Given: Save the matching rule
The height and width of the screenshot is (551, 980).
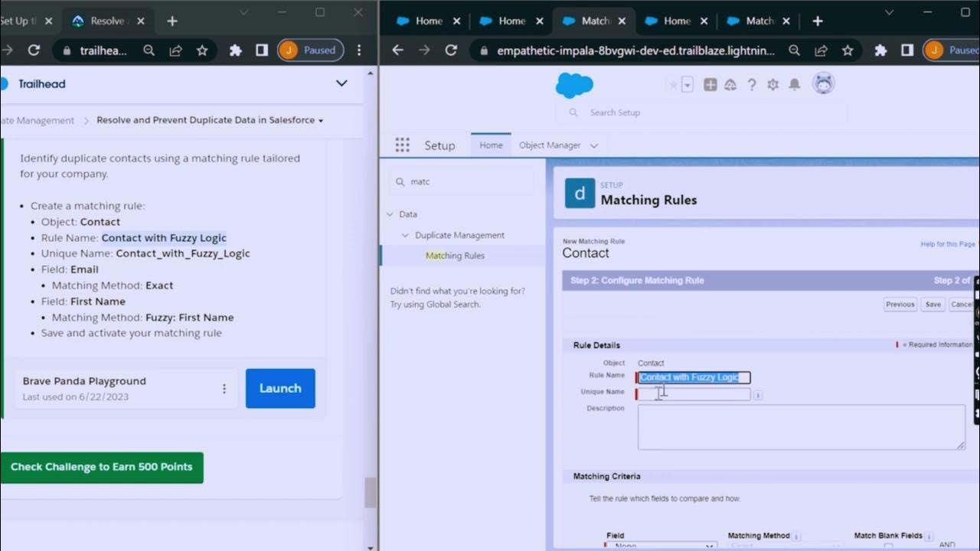Looking at the screenshot, I should 933,304.
